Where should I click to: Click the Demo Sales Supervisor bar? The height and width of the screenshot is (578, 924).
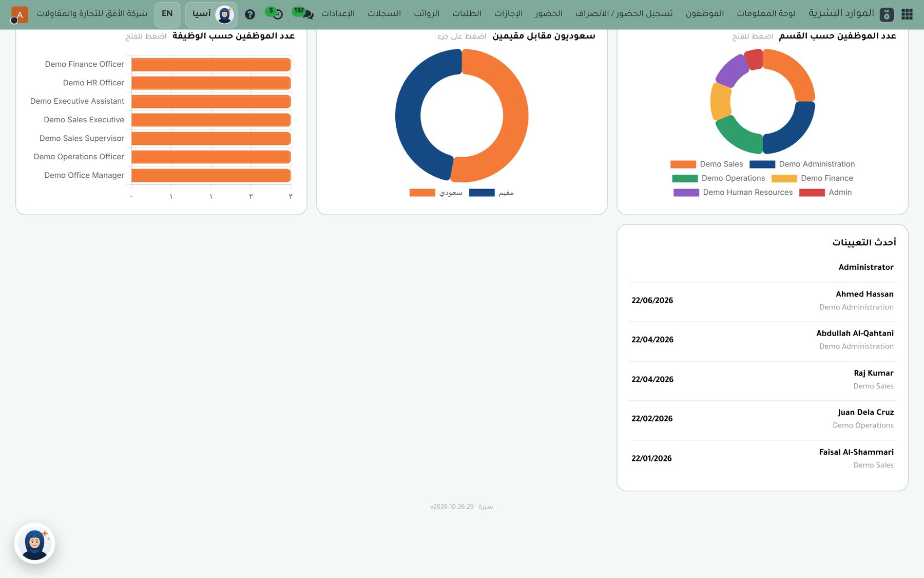(211, 139)
